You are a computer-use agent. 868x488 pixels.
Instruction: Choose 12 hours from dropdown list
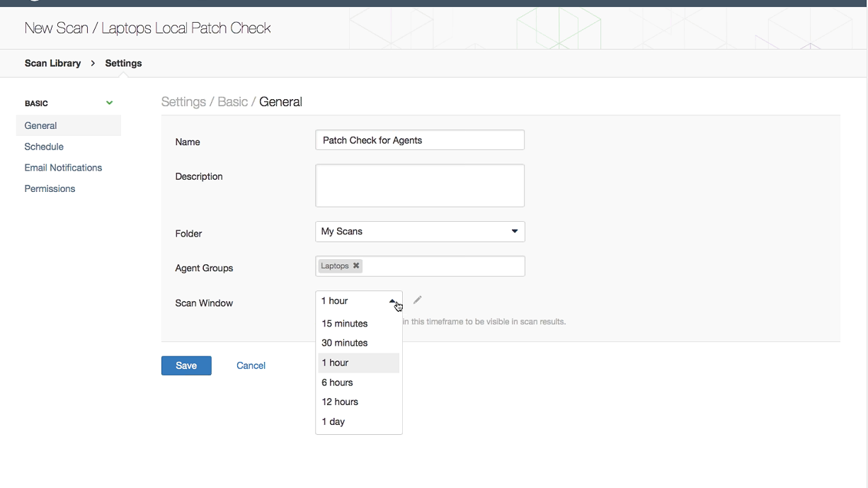pyautogui.click(x=340, y=402)
